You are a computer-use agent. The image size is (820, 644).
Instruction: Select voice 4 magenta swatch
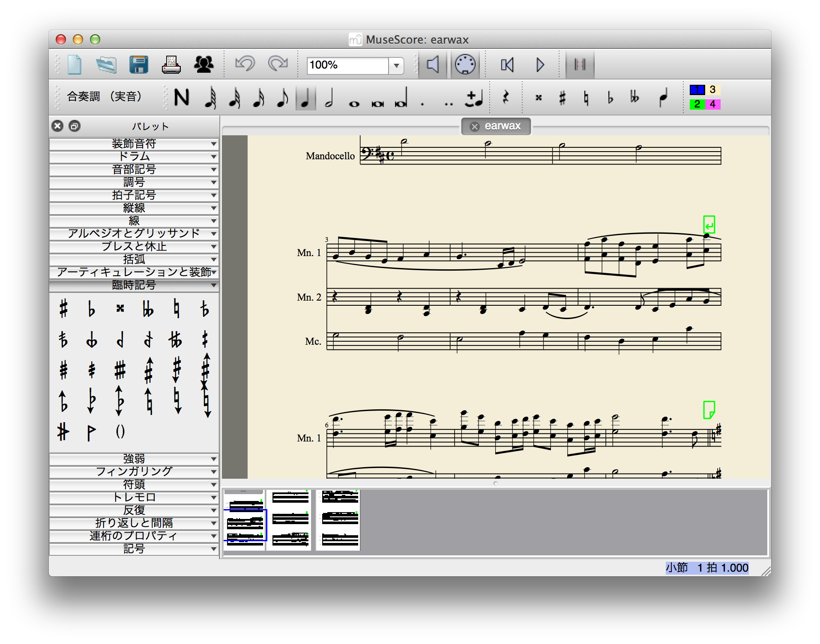(712, 104)
